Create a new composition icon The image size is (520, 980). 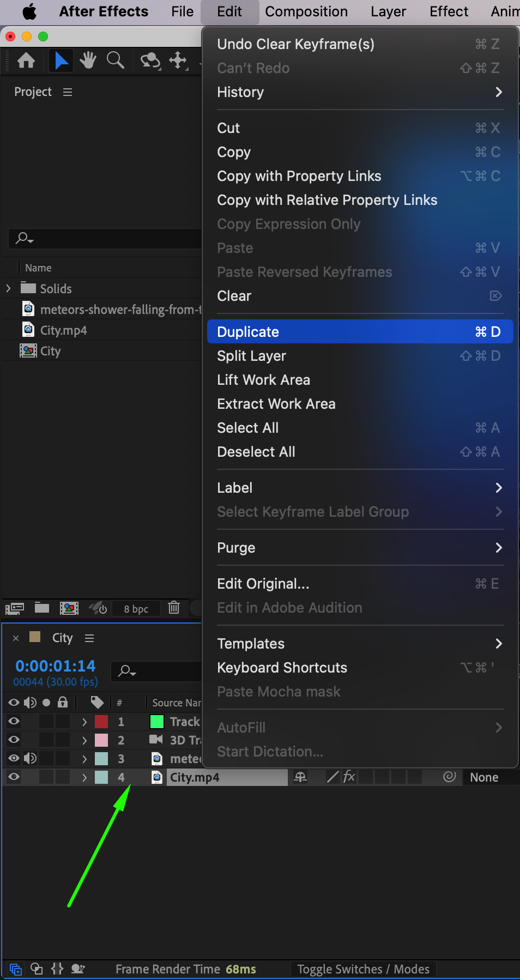69,608
